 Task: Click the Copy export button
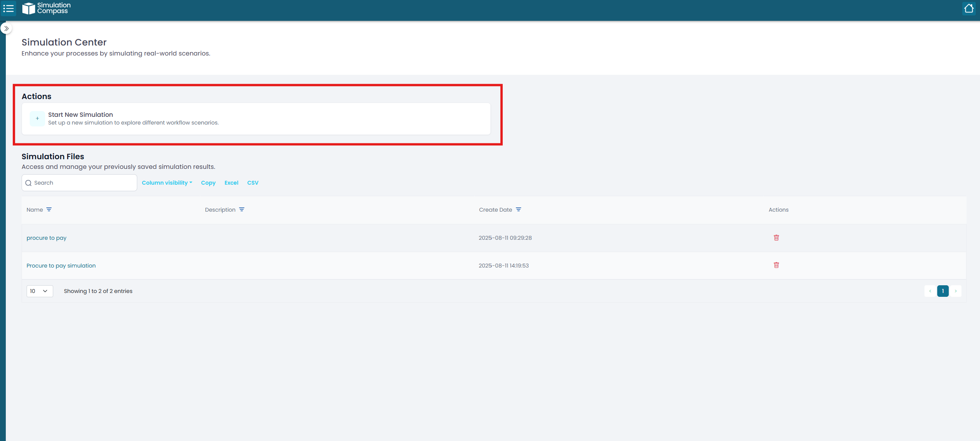(208, 183)
